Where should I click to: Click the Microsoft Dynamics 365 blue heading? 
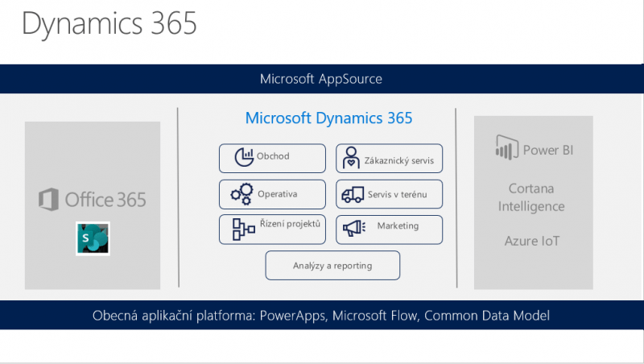(x=328, y=118)
